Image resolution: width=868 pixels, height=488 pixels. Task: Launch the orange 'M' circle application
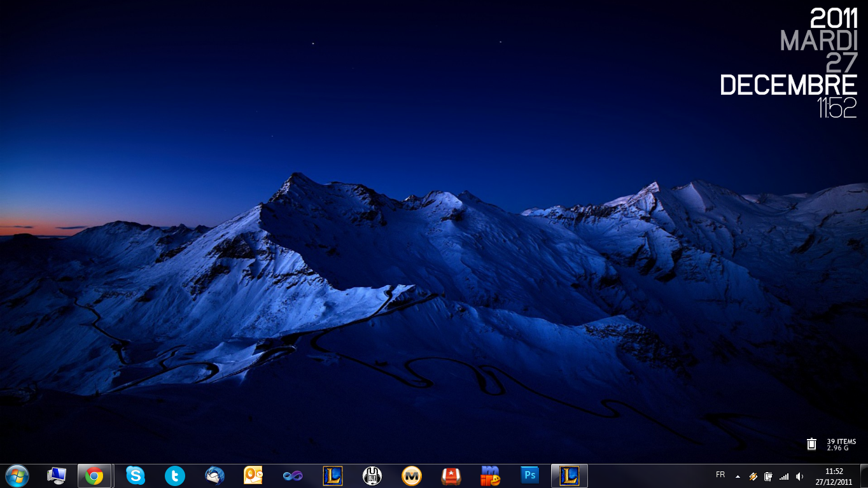(412, 476)
